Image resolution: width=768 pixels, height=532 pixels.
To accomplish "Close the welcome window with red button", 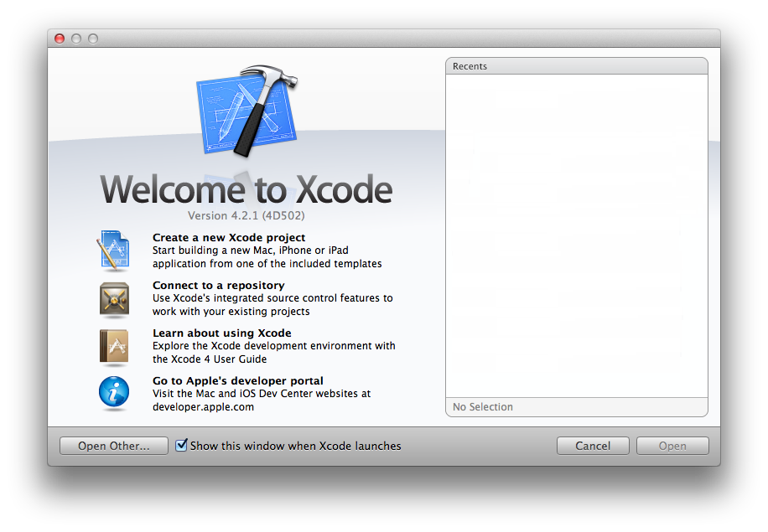I will (60, 39).
